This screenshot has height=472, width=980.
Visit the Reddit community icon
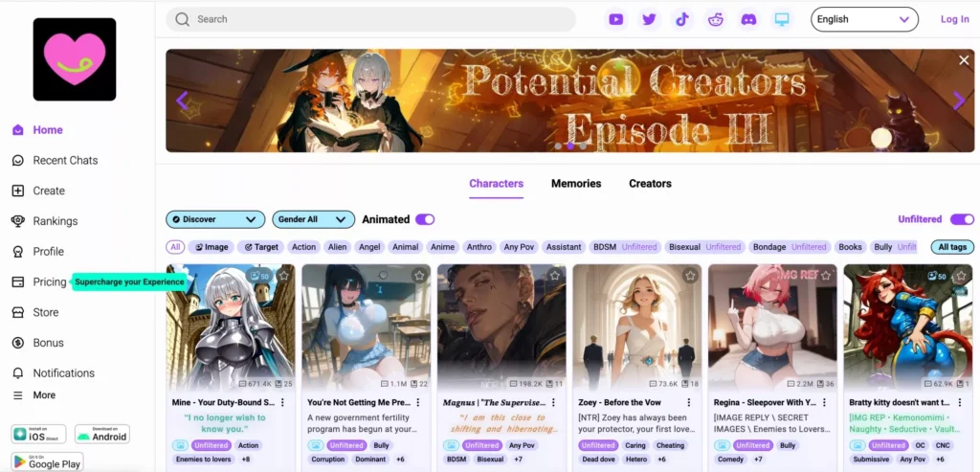click(716, 19)
